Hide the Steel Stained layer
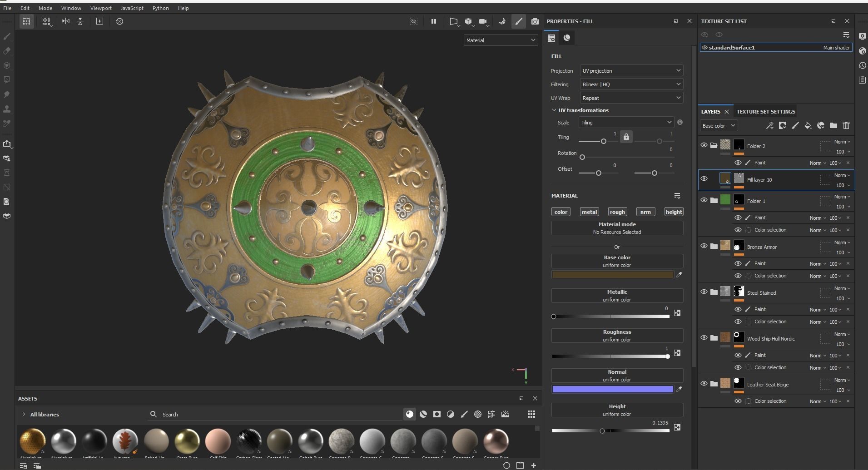The image size is (868, 470). 704,292
